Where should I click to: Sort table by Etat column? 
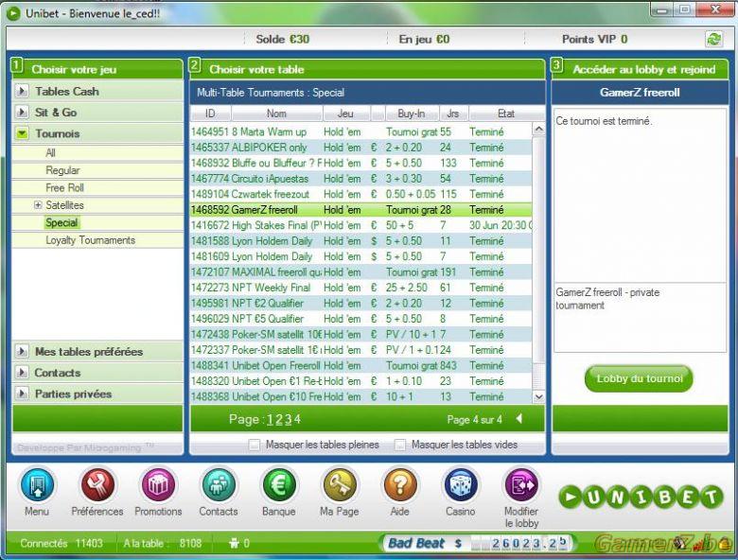506,114
